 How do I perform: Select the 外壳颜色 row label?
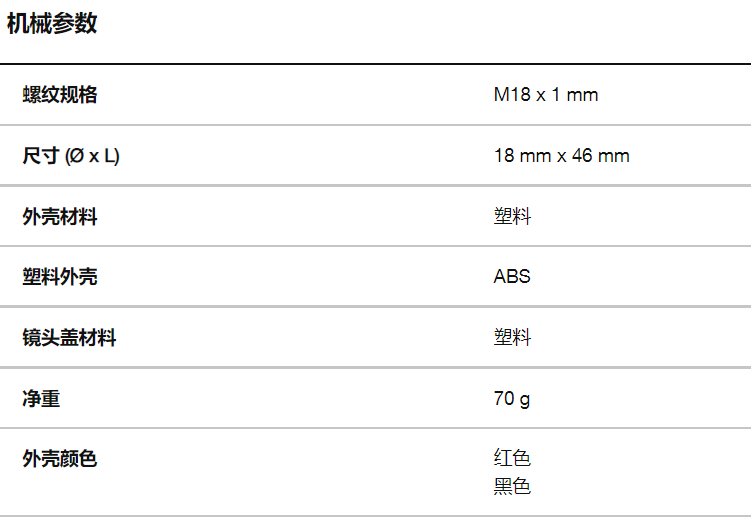point(60,459)
